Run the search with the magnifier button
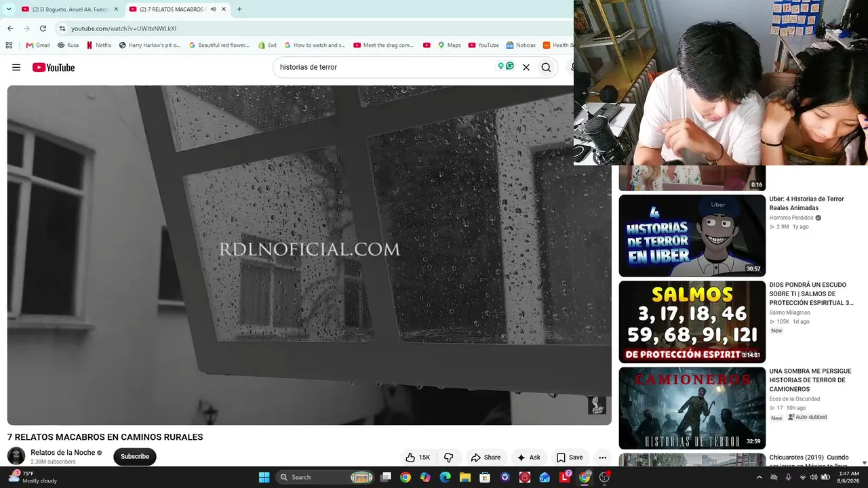Screen dimensions: 868x488 coord(546,67)
